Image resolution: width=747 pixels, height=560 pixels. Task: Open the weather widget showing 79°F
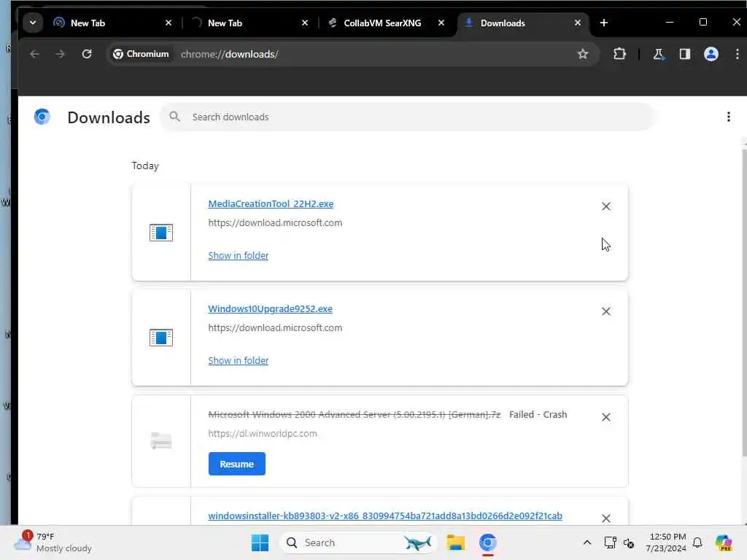click(x=53, y=542)
